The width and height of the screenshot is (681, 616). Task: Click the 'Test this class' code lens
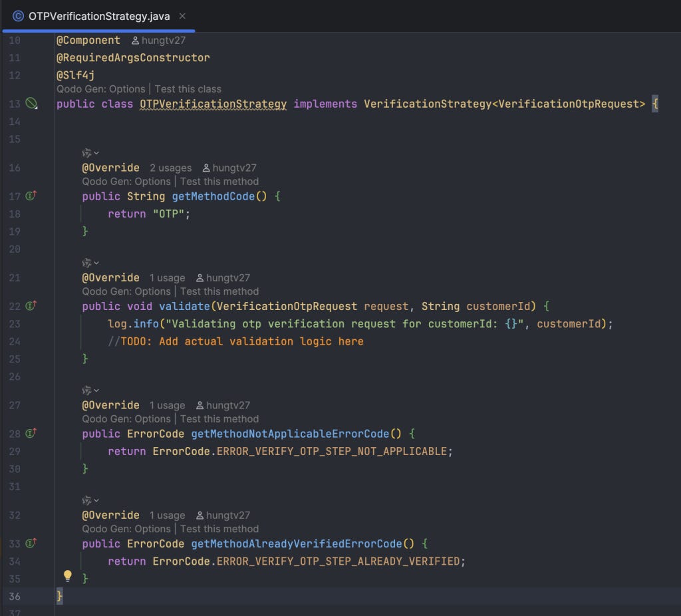coord(188,89)
